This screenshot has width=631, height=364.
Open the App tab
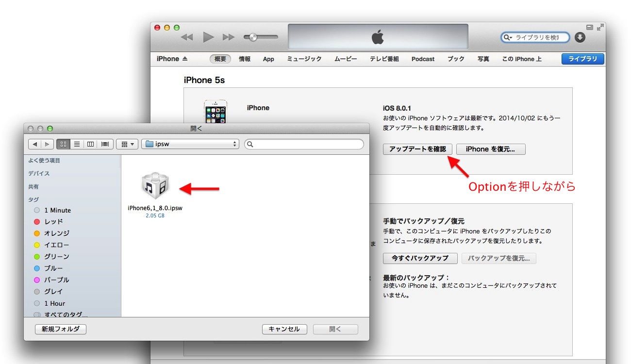click(268, 59)
